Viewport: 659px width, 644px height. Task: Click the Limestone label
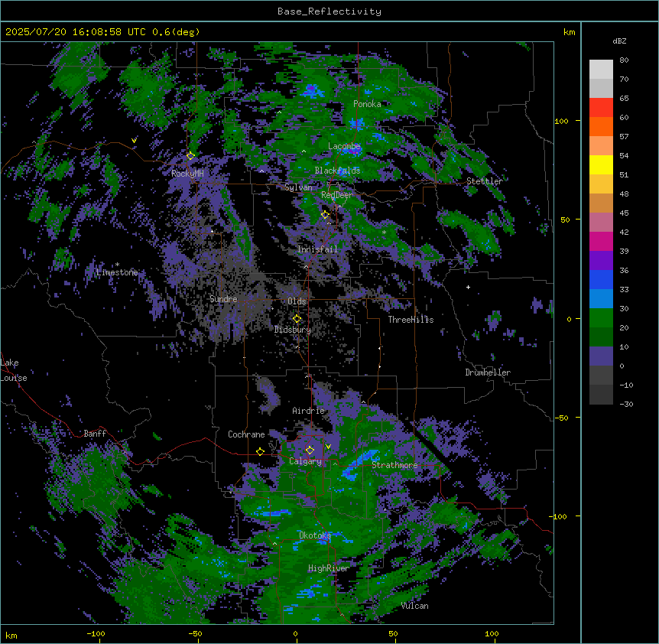117,272
